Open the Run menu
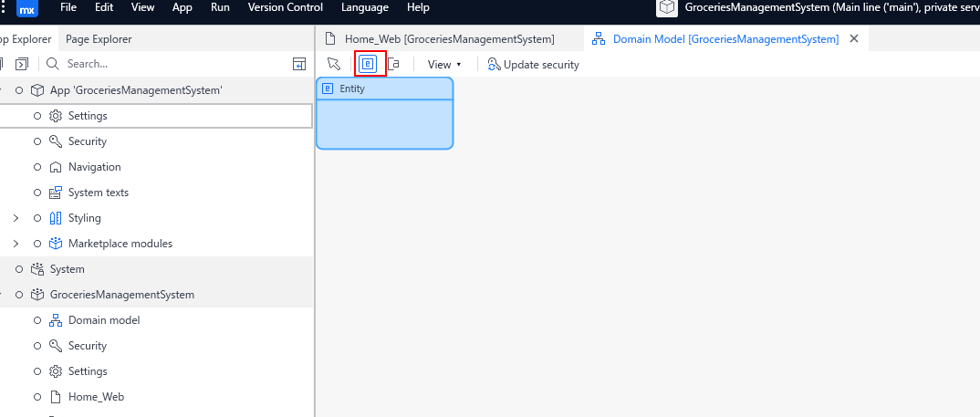980x417 pixels. 220,7
